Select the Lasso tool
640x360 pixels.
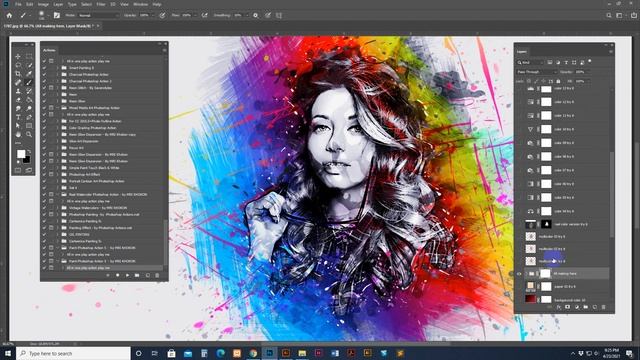(x=18, y=65)
